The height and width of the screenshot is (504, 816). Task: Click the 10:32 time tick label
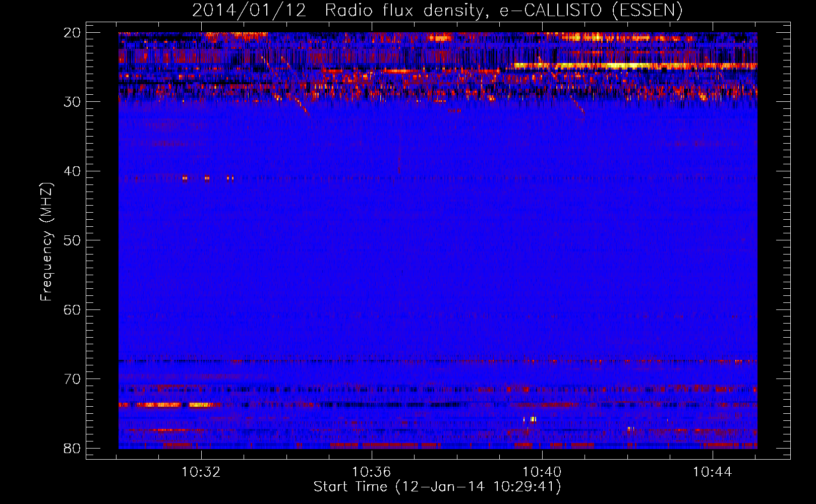tap(201, 472)
